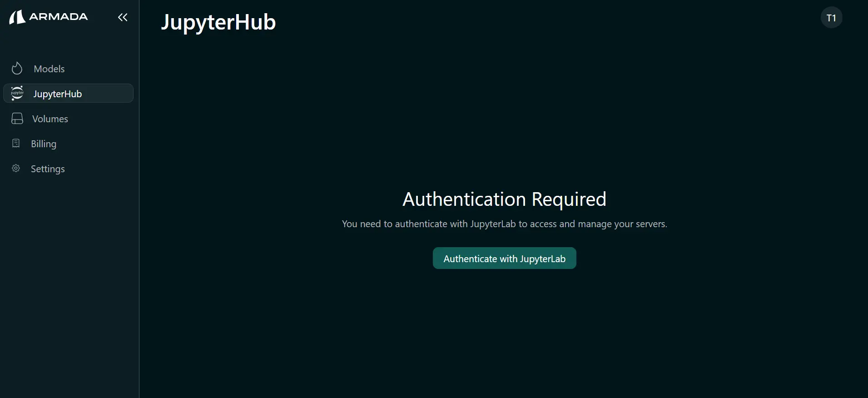Select JupyterHub in the sidebar

[x=68, y=93]
